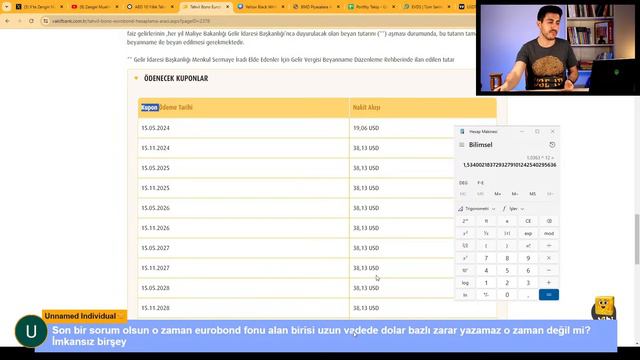This screenshot has height=360, width=640.
Task: Click the Euler's number e key
Action: [507, 221]
